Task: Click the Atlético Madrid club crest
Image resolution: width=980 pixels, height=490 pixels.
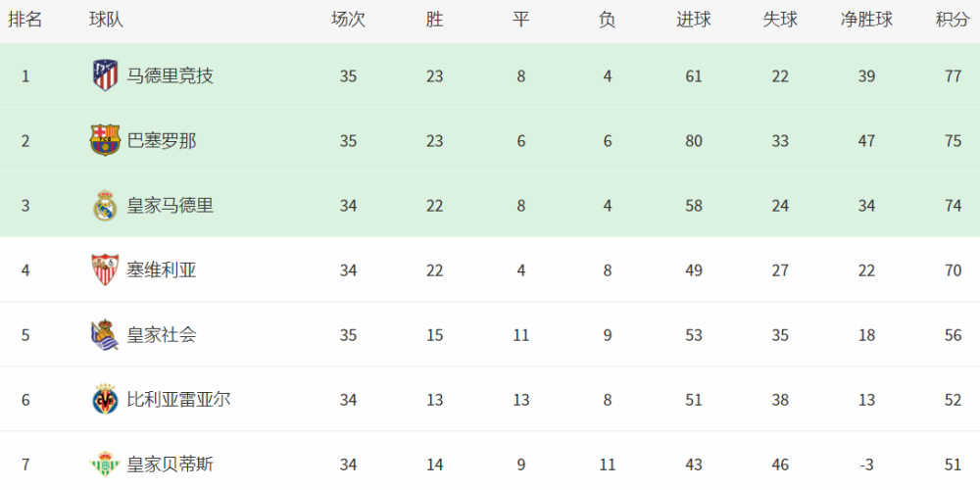Action: point(105,76)
